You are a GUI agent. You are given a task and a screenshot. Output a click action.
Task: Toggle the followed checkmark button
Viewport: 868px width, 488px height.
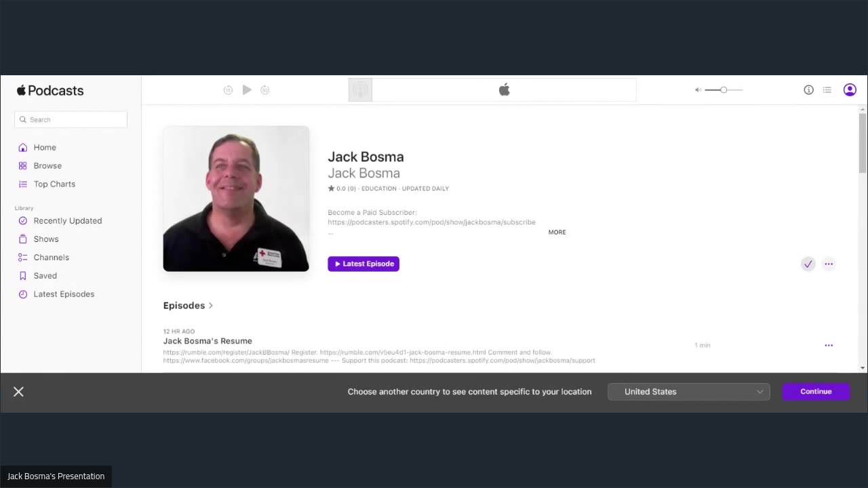(808, 264)
